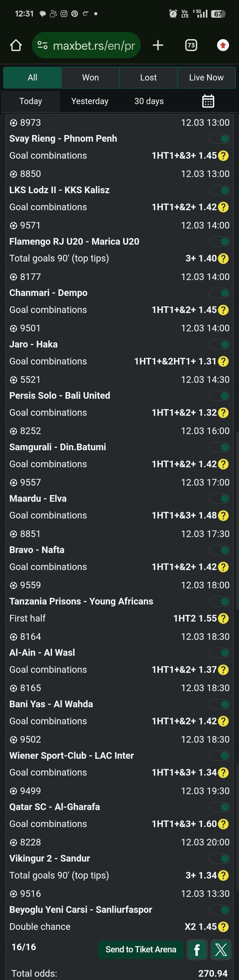The width and height of the screenshot is (239, 980).
Task: Switch to the Won tab
Action: click(x=90, y=78)
